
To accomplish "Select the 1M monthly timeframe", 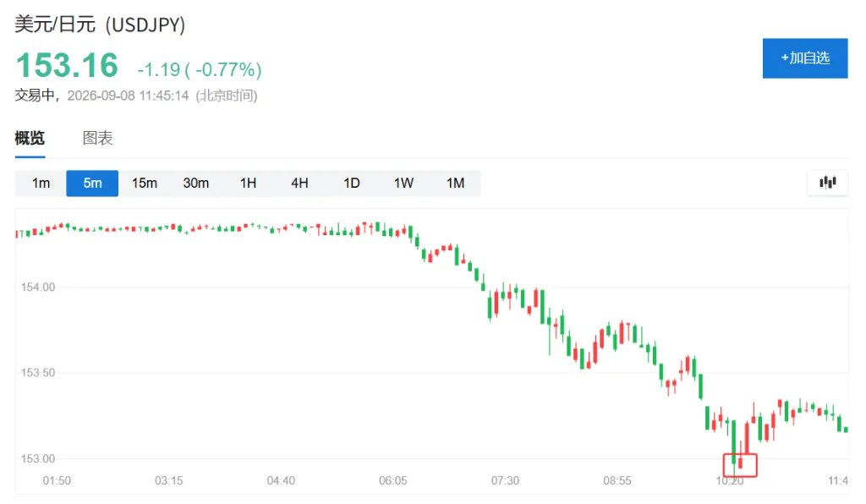I will 456,184.
